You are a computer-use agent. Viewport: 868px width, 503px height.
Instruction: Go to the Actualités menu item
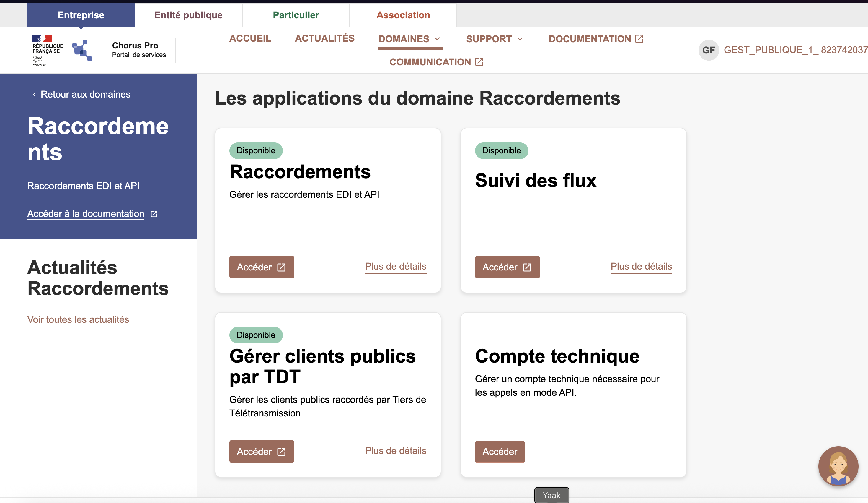[x=324, y=38]
